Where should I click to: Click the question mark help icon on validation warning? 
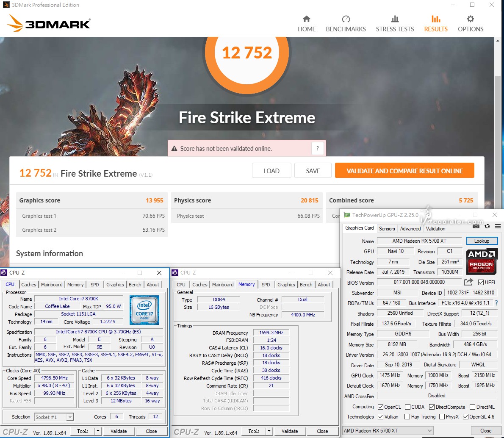click(318, 149)
